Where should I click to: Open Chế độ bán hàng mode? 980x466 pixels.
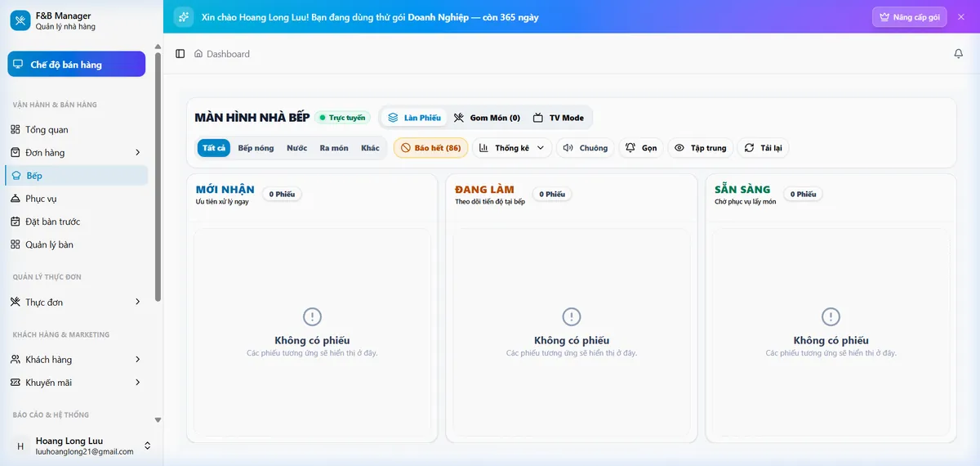click(77, 64)
